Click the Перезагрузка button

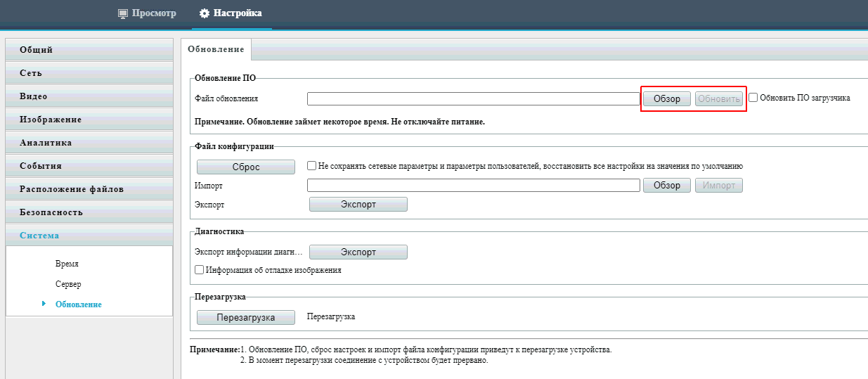pyautogui.click(x=246, y=318)
